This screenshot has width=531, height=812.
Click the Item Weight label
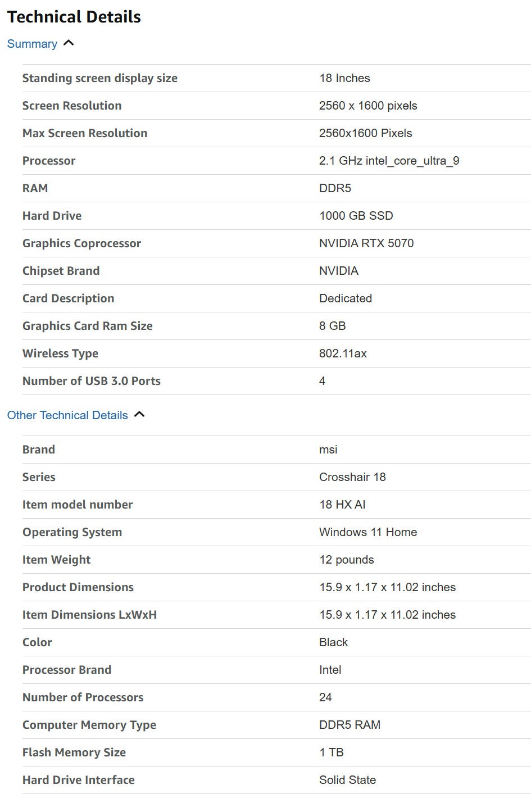[56, 560]
